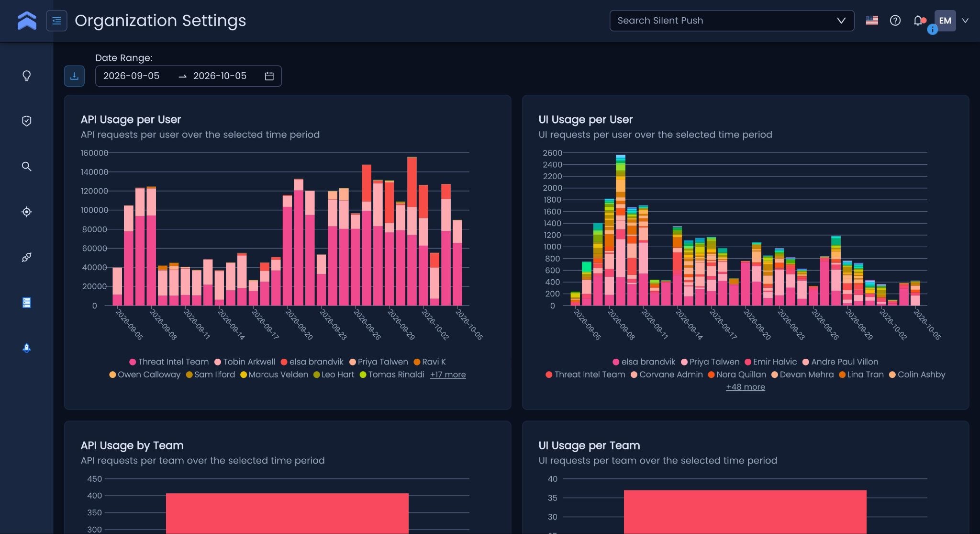Viewport: 980px width, 534px height.
Task: Toggle Leo Hart legend series
Action: click(334, 375)
